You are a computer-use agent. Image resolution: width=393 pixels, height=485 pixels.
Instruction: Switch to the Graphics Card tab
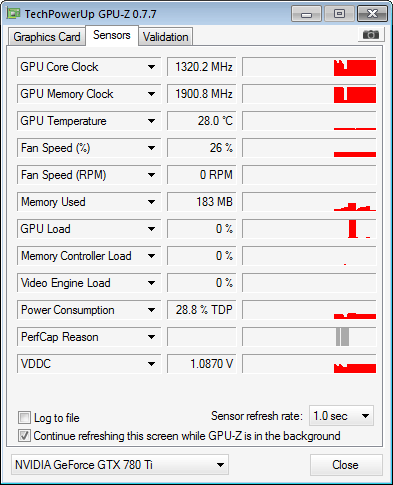[47, 37]
